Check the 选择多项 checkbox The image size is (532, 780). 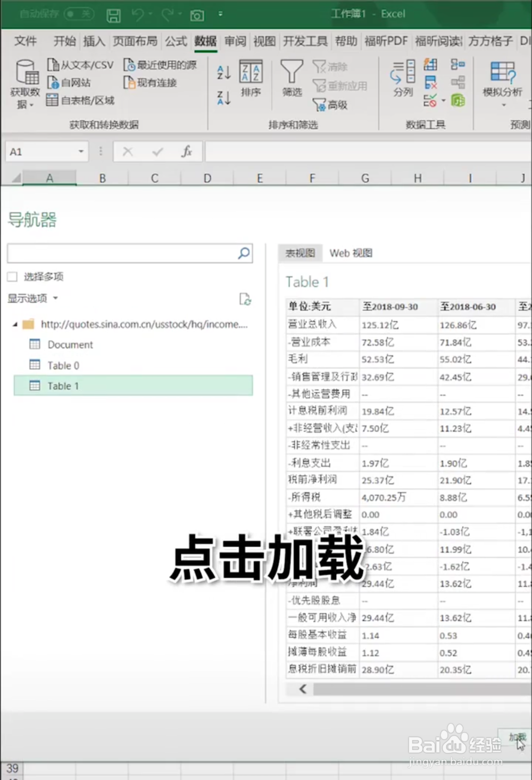pyautogui.click(x=12, y=276)
